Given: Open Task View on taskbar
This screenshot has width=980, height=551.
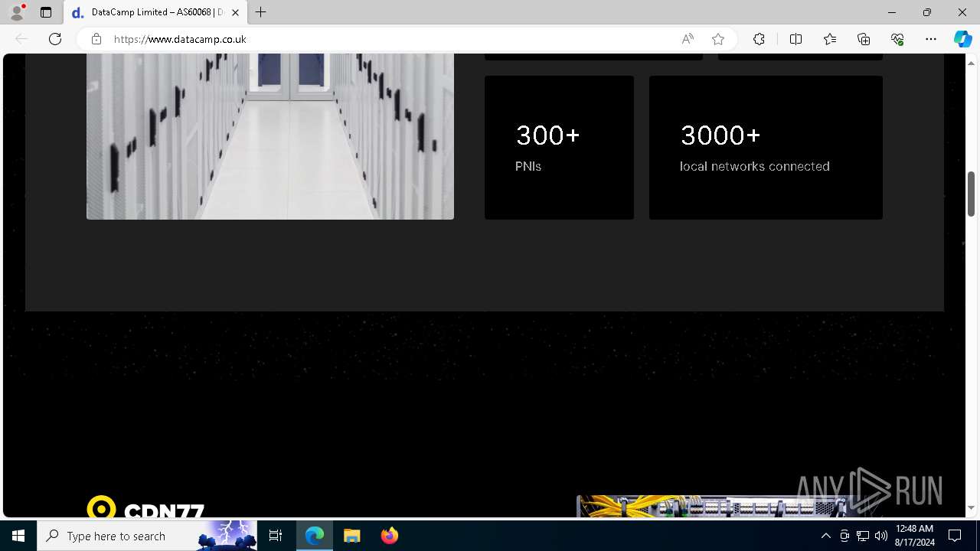Looking at the screenshot, I should [276, 536].
